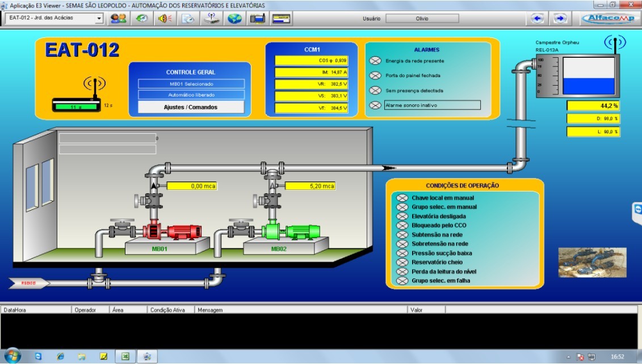Toggle the 'Elevatória desligada' status indicator

click(402, 216)
